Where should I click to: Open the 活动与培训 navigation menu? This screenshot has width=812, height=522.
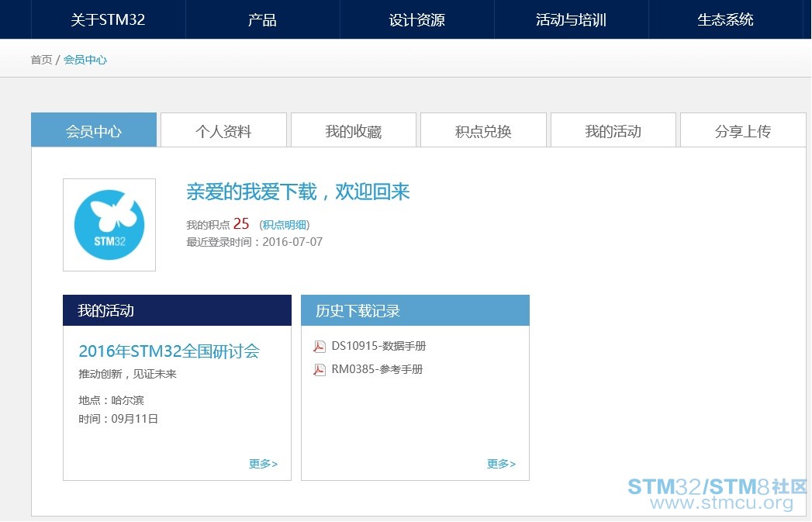tap(571, 19)
